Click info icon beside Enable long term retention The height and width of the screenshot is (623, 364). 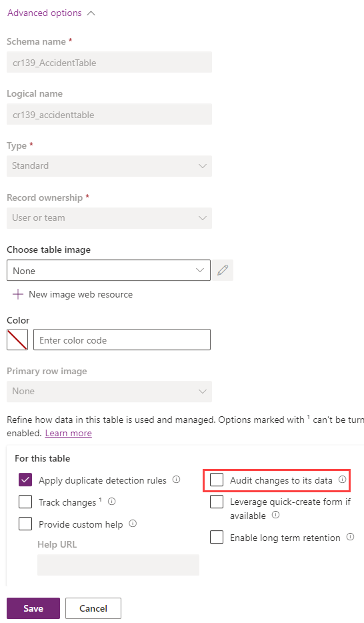350,537
